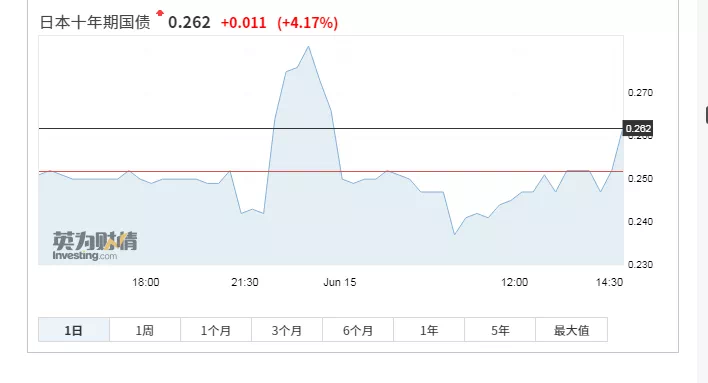Click the 0.262 current price marker label
Image resolution: width=708 pixels, height=383 pixels.
638,129
